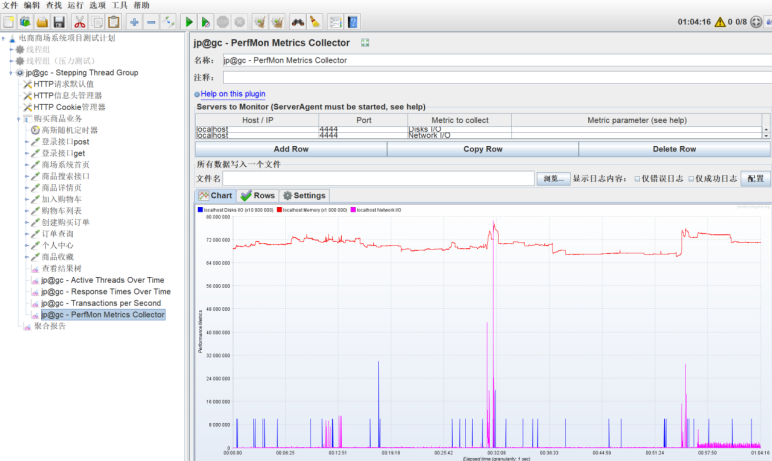Open the 帮助 menu

[141, 5]
